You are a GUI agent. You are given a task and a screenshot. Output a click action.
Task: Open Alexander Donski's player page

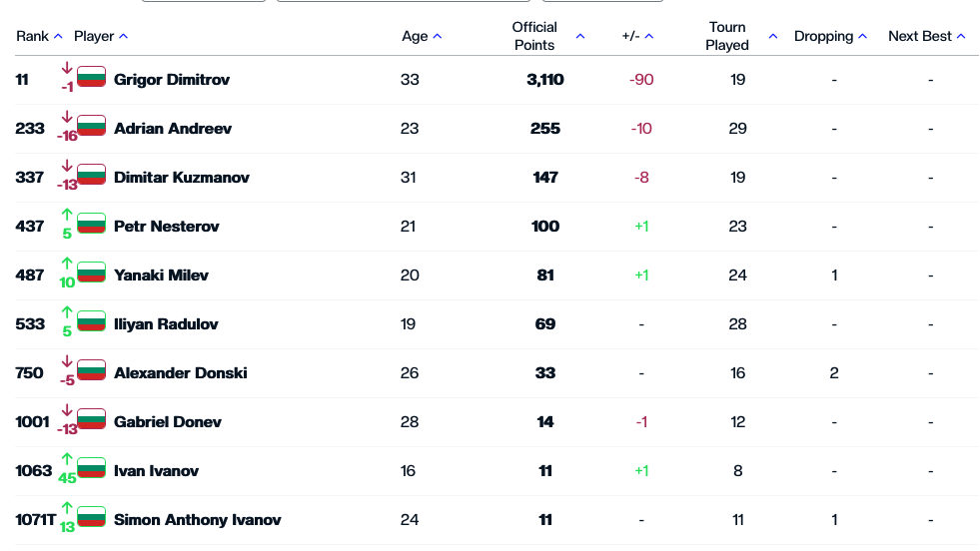[x=180, y=373]
